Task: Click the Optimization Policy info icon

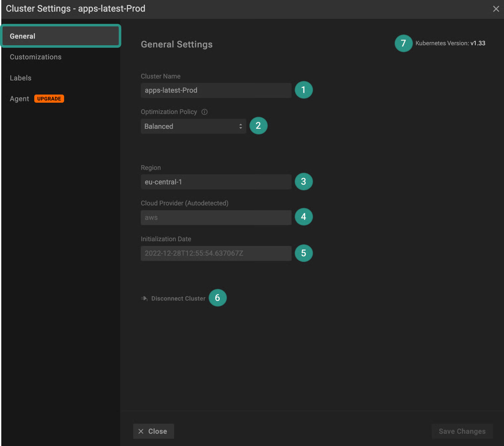Action: 205,112
